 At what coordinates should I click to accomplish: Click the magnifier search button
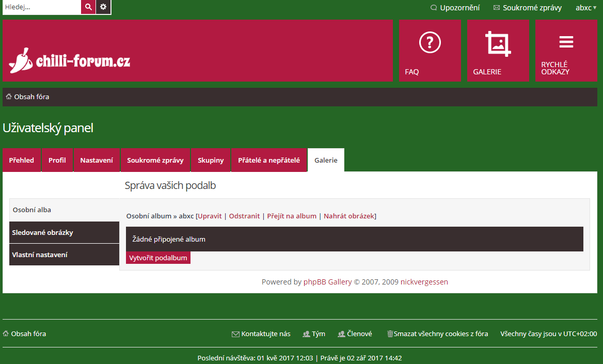pyautogui.click(x=88, y=7)
